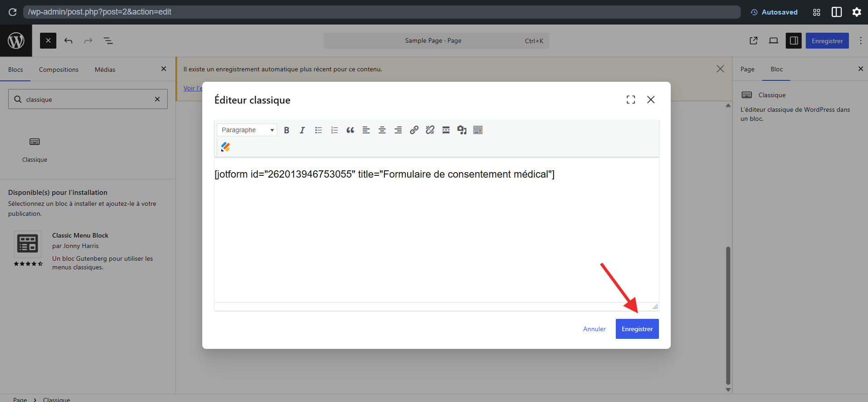The height and width of the screenshot is (402, 868).
Task: Switch to the Bloc settings tab
Action: tap(776, 69)
